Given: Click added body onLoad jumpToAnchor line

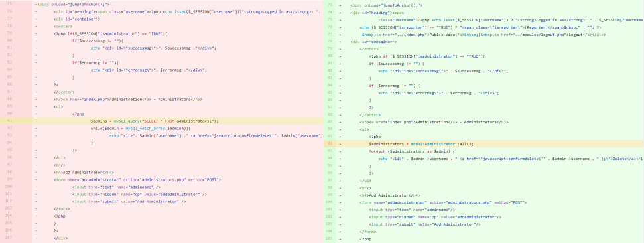Looking at the screenshot, I should [x=387, y=5].
